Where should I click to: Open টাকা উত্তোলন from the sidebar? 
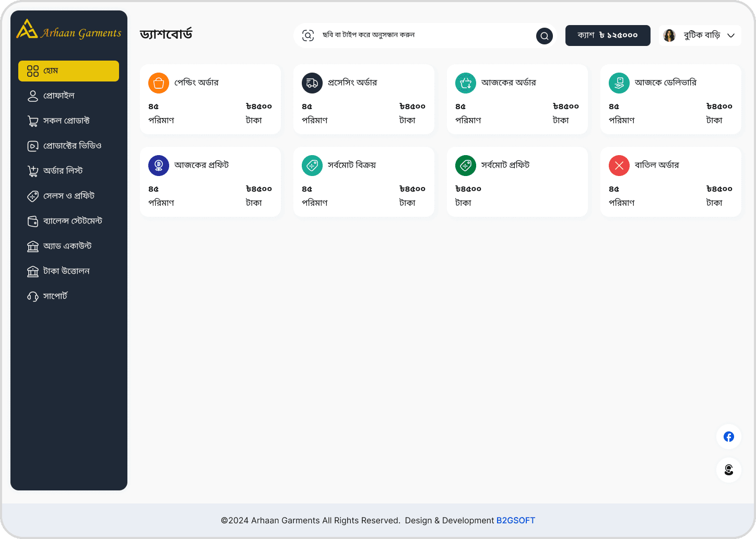click(66, 272)
